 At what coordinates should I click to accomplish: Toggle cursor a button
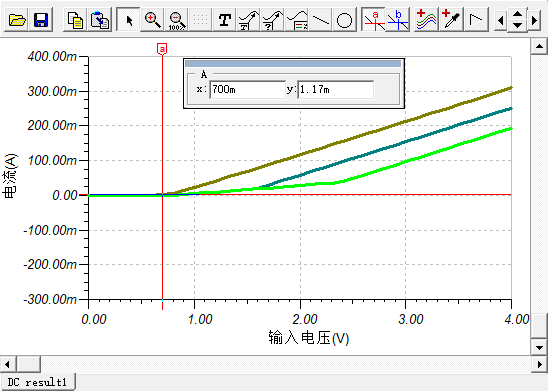(374, 20)
